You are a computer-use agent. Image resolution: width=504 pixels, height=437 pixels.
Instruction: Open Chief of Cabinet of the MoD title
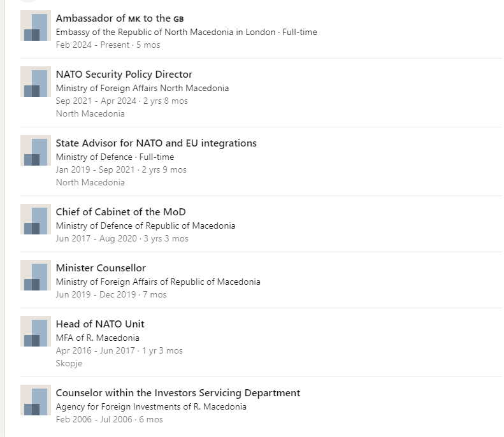tap(121, 211)
